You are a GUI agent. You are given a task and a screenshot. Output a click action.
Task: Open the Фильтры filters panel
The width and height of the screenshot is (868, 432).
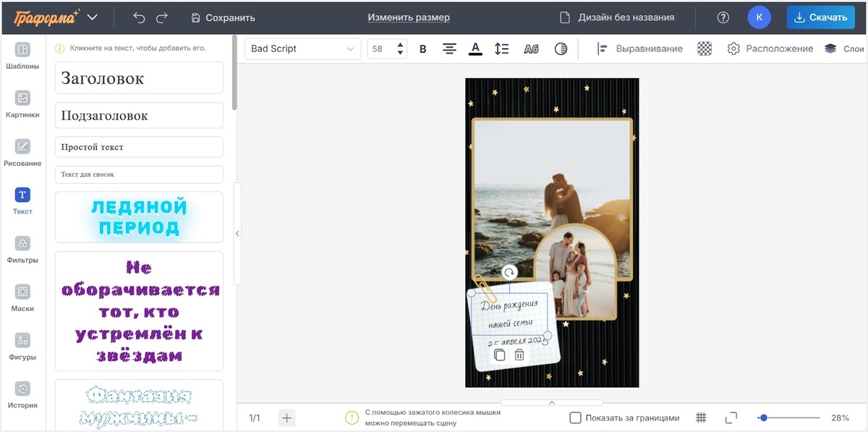[22, 250]
